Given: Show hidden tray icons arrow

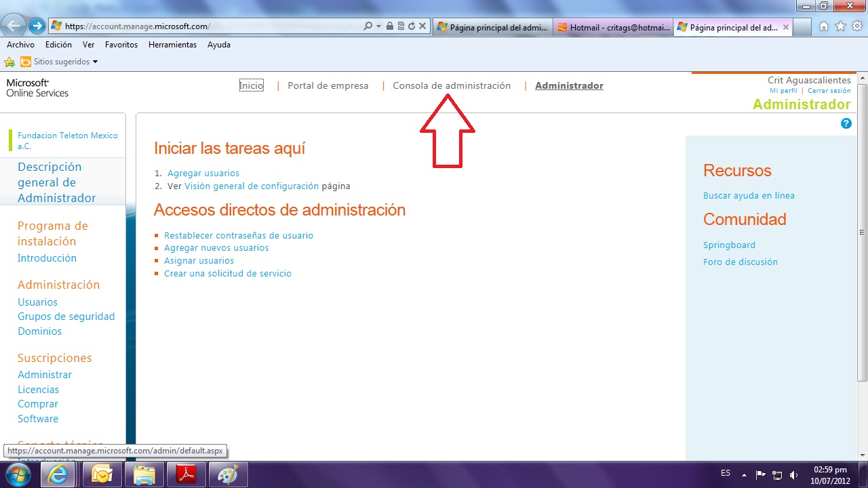Looking at the screenshot, I should pyautogui.click(x=745, y=474).
